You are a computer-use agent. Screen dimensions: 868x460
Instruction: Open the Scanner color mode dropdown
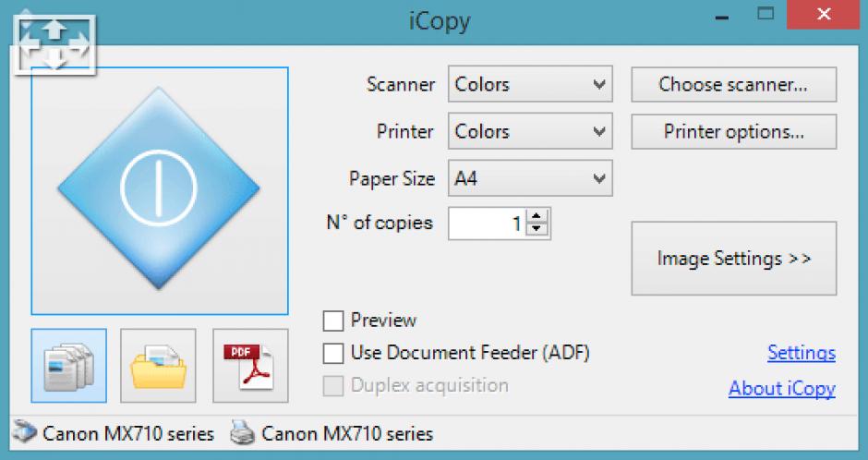530,84
